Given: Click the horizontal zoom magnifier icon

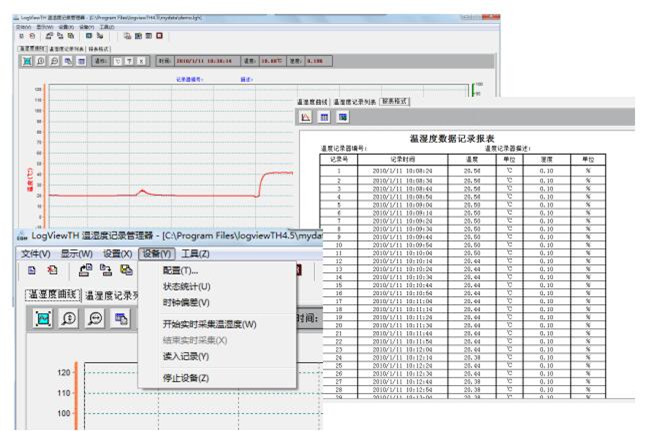Looking at the screenshot, I should point(96,318).
